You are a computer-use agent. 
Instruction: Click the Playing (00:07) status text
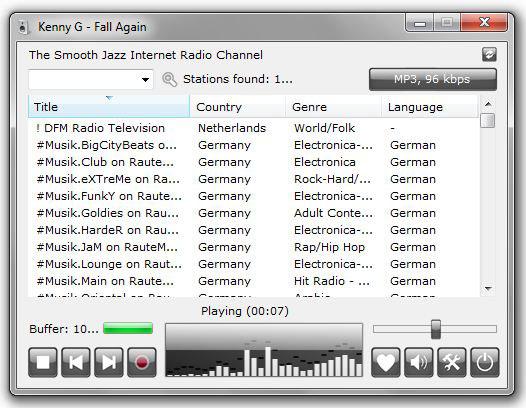point(245,311)
